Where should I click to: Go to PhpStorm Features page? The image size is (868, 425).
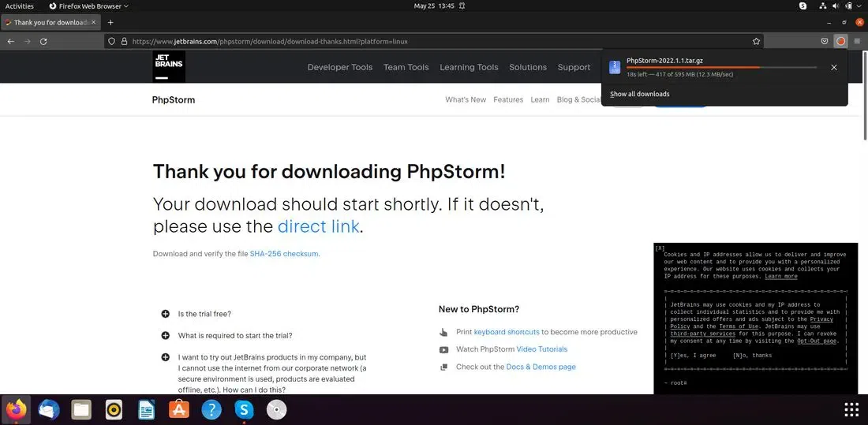[x=508, y=99]
